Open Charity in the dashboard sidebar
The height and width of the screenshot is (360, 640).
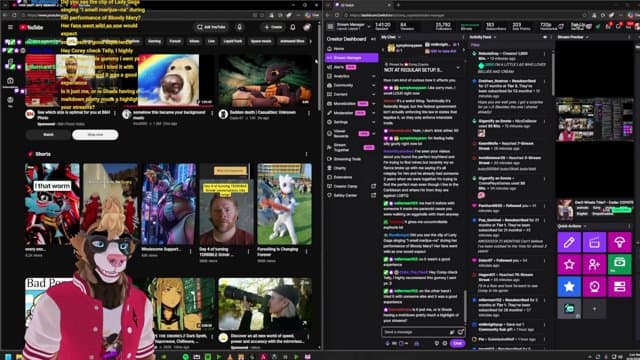[351, 168]
